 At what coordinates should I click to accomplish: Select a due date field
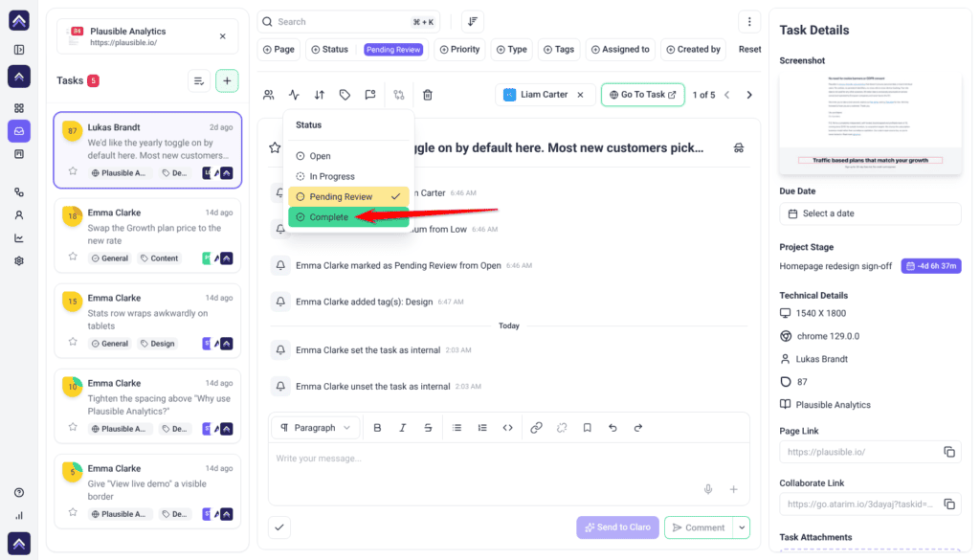click(870, 213)
